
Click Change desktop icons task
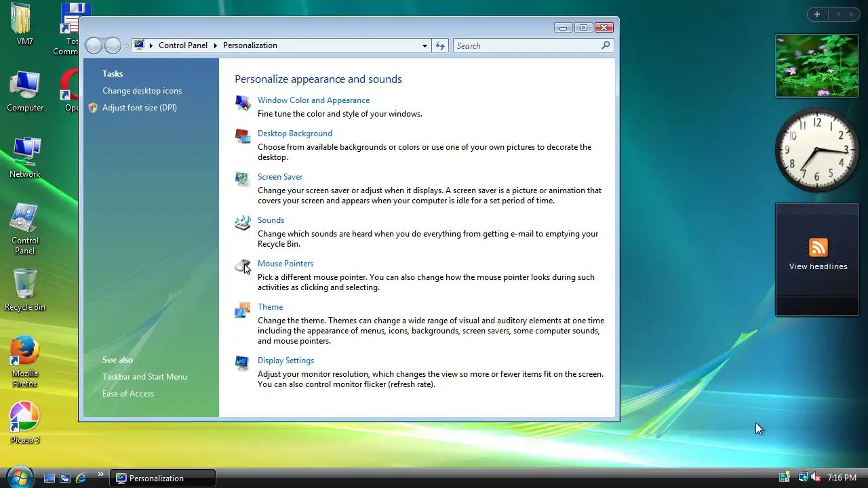pyautogui.click(x=142, y=91)
